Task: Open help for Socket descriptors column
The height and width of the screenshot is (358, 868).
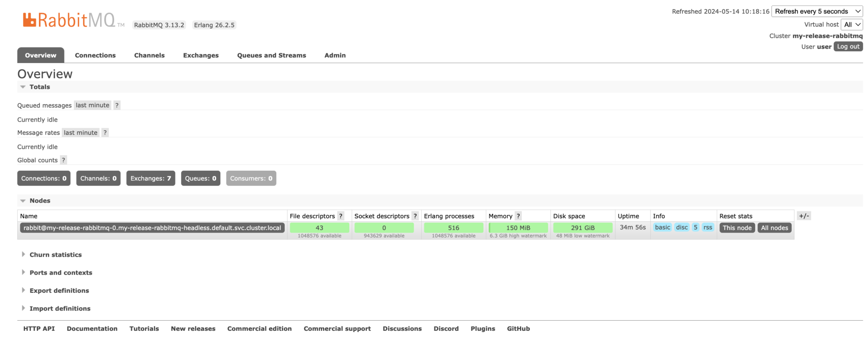Action: [415, 216]
